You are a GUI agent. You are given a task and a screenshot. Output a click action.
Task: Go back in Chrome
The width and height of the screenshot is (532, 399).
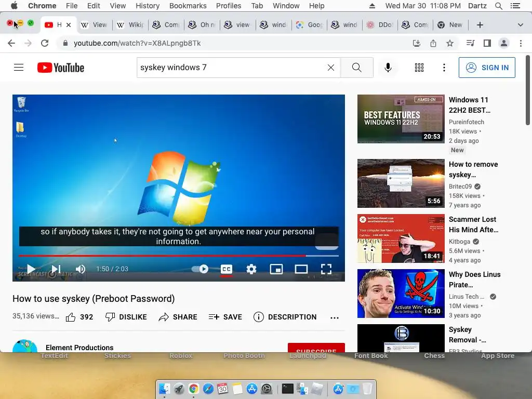[x=11, y=43]
